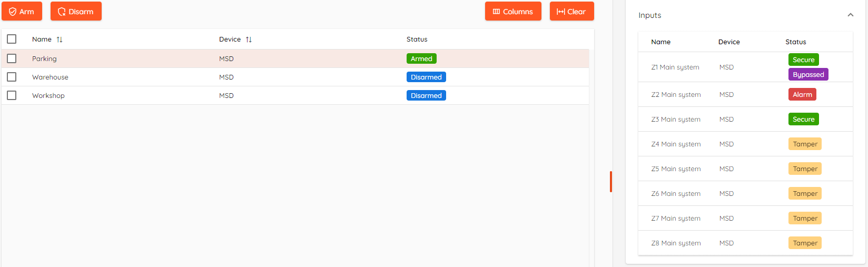
Task: Click the Disarm button
Action: 76,11
